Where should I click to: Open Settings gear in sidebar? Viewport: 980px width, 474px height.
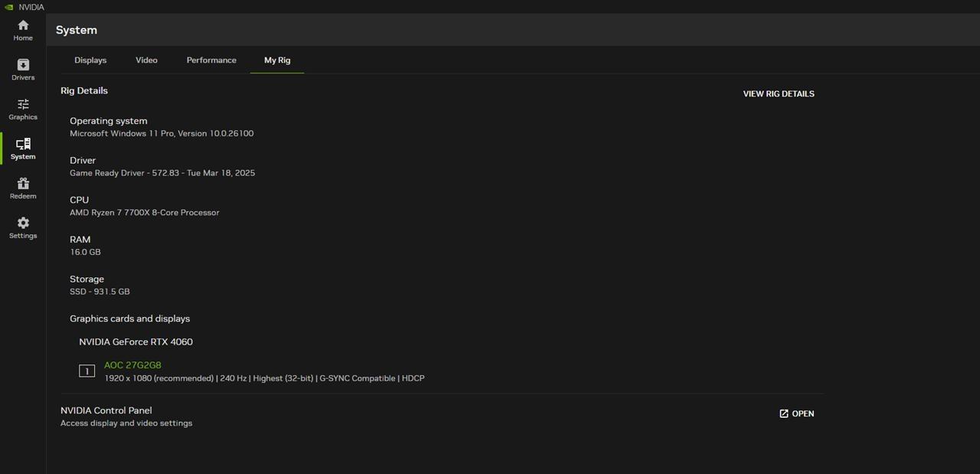[23, 228]
